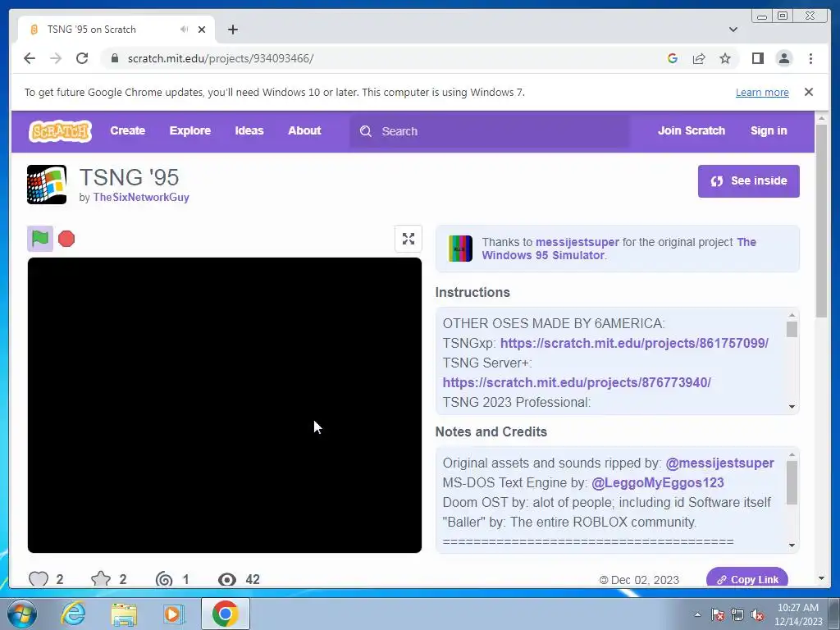Click Notes and Credits scroll down arrow
Image resolution: width=840 pixels, height=630 pixels.
[x=792, y=546]
